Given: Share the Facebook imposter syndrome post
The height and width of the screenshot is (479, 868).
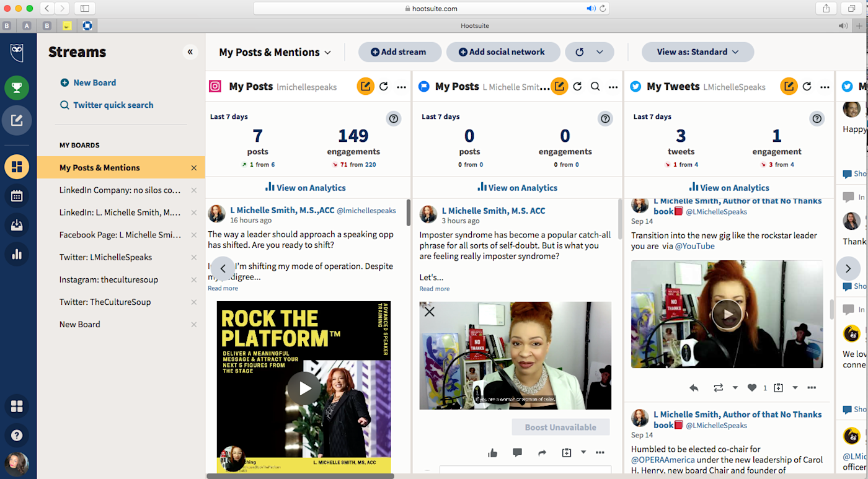Looking at the screenshot, I should tap(542, 453).
